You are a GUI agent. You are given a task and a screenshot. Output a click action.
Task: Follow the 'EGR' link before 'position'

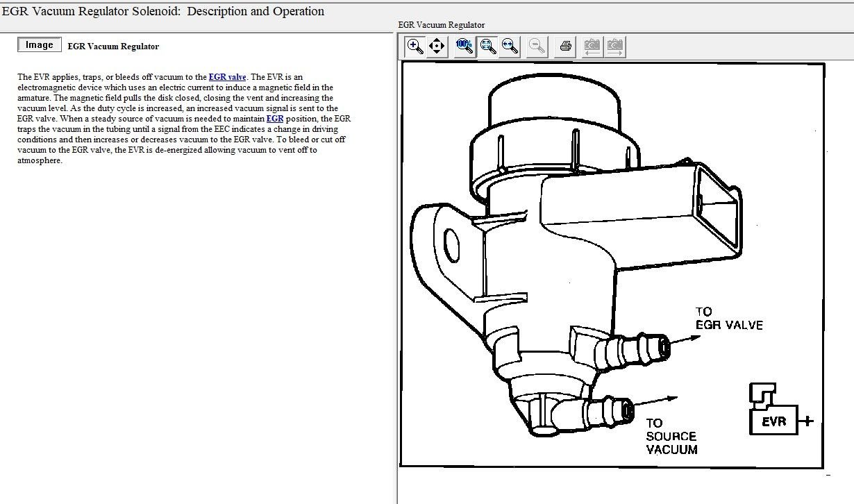pos(275,119)
